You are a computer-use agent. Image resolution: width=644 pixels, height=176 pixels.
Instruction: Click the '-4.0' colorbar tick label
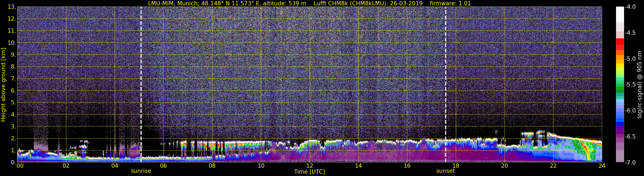tap(630, 7)
